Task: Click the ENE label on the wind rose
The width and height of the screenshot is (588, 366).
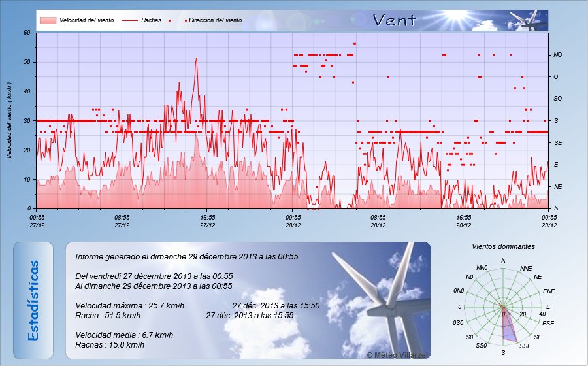Action: coord(549,291)
